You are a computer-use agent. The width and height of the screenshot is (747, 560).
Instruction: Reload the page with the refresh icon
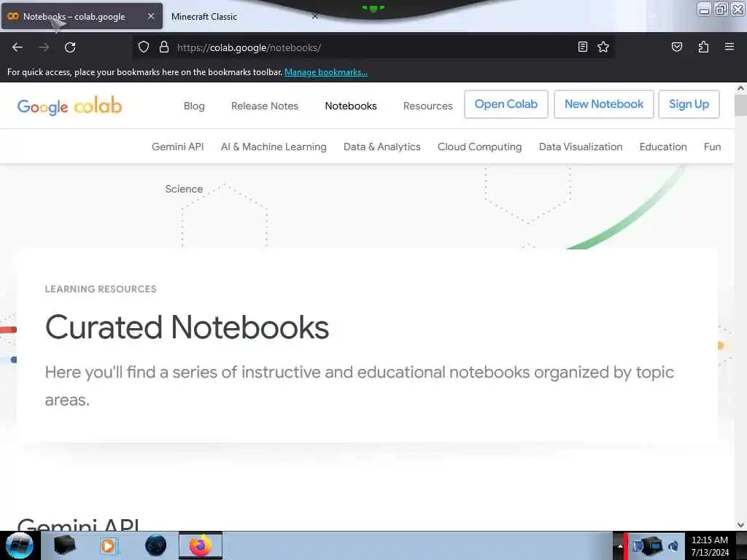pyautogui.click(x=70, y=47)
